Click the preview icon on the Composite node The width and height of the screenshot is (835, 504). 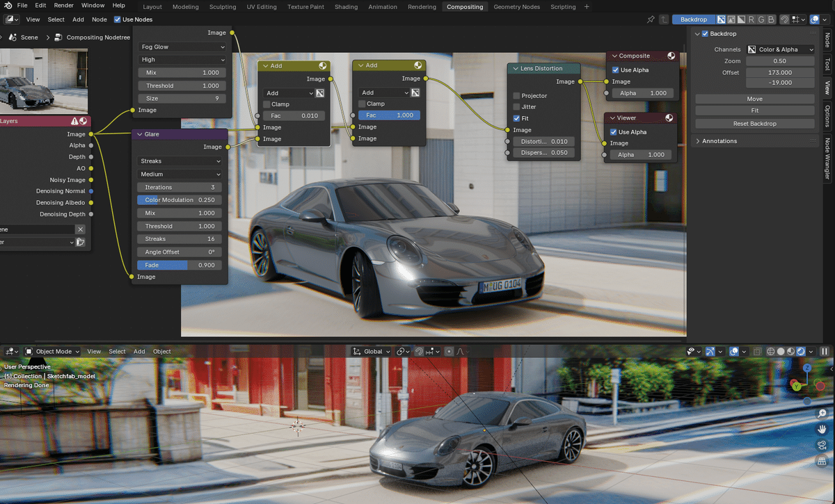pyautogui.click(x=671, y=56)
